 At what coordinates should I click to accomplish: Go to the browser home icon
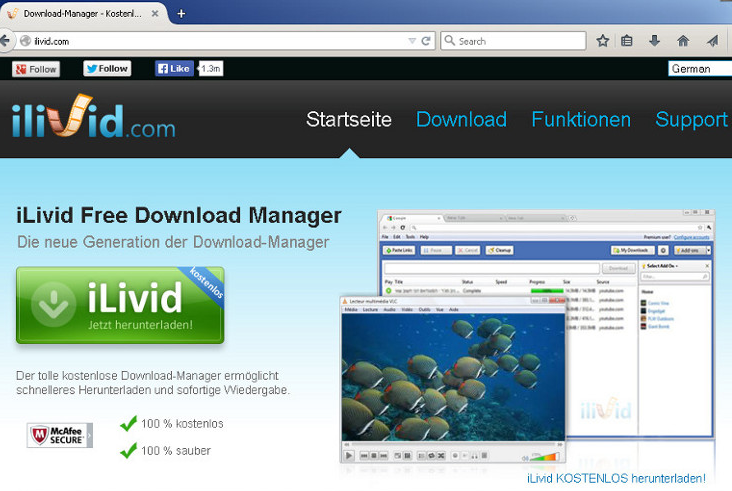[x=683, y=41]
